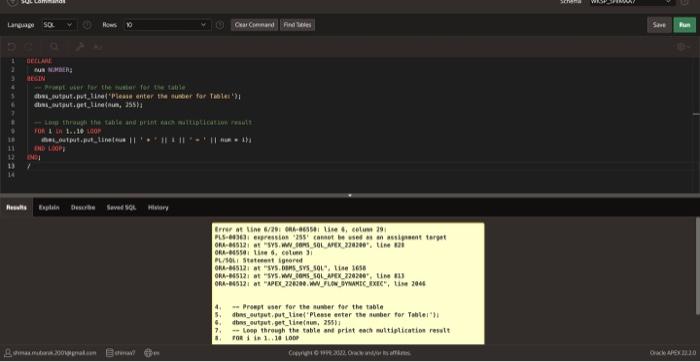Click the PLS-00363 error message line

[x=330, y=237]
